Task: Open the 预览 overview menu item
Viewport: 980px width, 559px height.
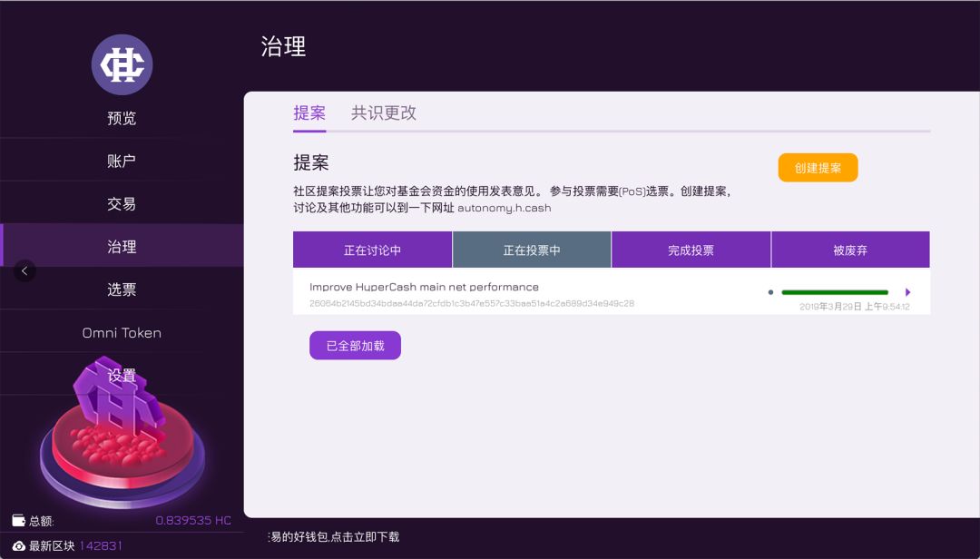Action: [122, 118]
